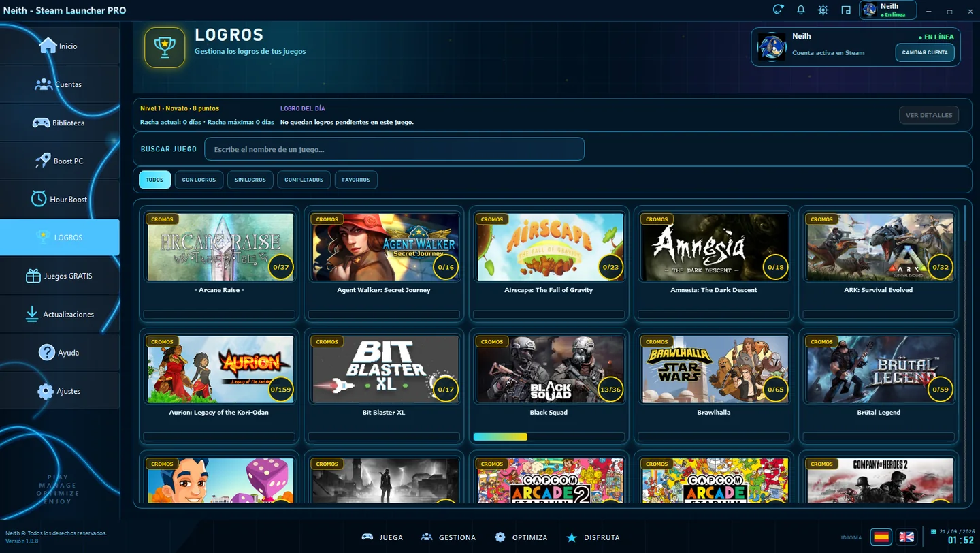Click OPTIMIZA in the bottom bar

tap(521, 537)
